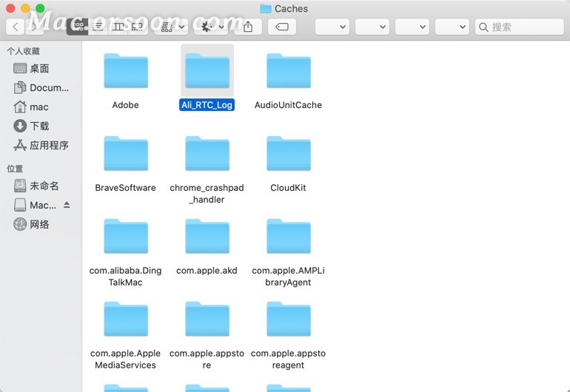Click the Share toolbar button
Image resolution: width=570 pixels, height=392 pixels.
[x=248, y=27]
